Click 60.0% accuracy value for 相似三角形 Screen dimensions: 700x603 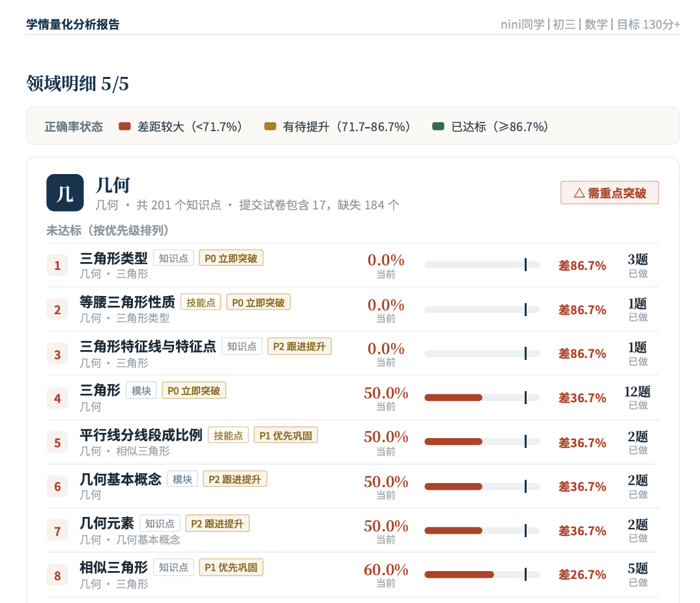pos(386,570)
